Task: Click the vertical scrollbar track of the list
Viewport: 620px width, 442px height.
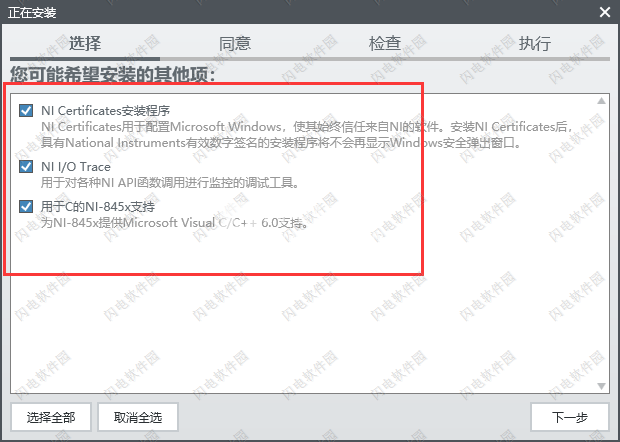Action: pyautogui.click(x=601, y=243)
